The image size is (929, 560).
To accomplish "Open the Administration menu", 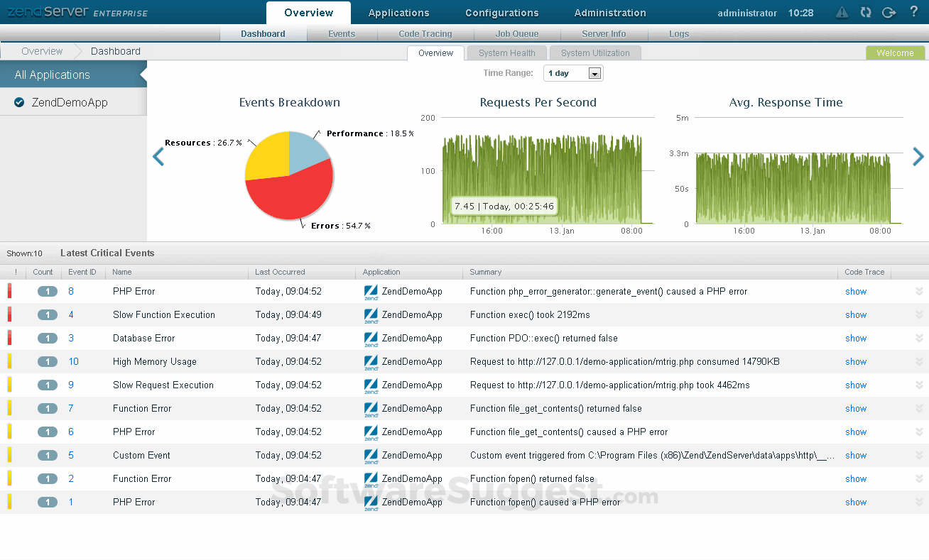I will click(x=609, y=12).
